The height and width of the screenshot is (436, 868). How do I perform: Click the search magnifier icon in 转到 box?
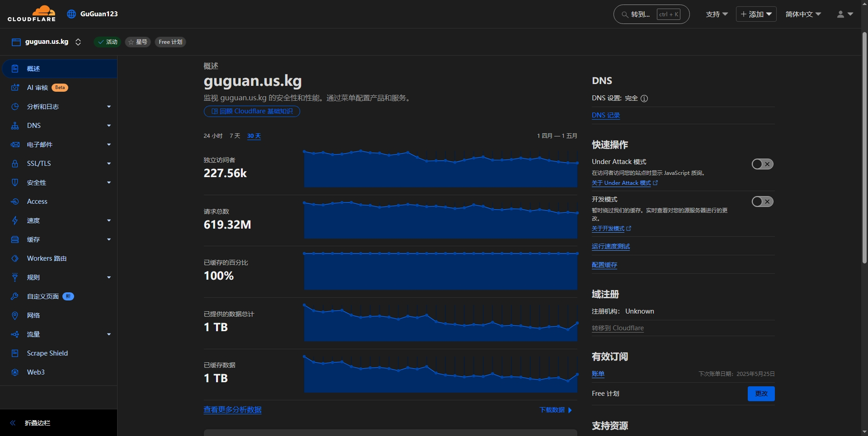625,14
